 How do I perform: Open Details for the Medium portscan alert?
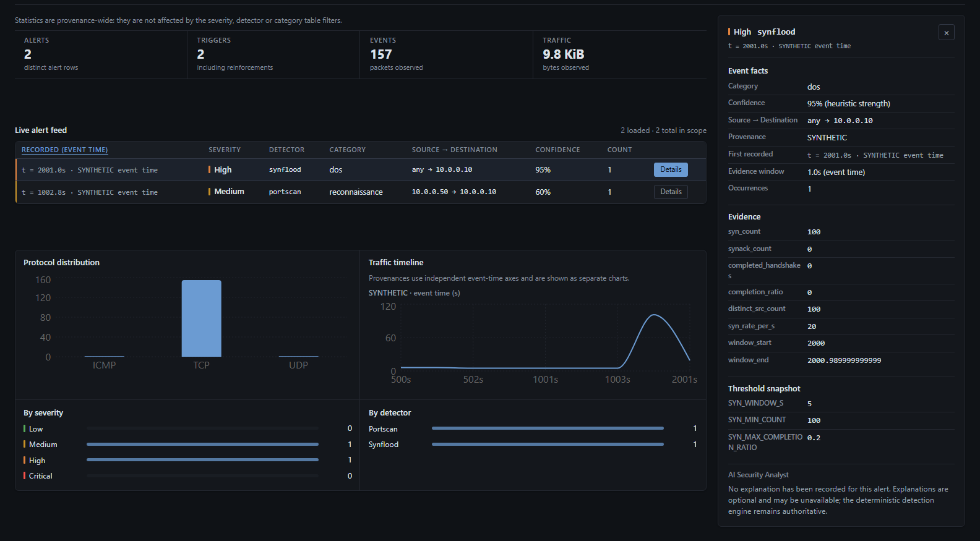(671, 192)
